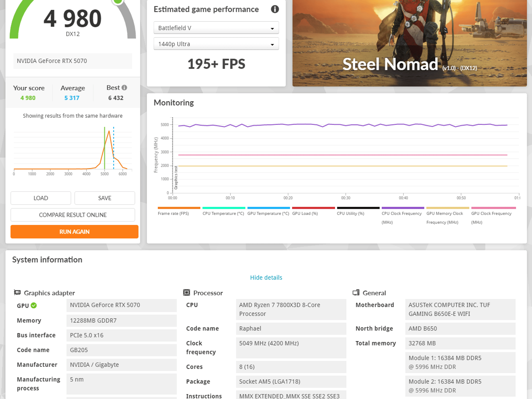Click the Estimated game performance info icon

point(275,9)
